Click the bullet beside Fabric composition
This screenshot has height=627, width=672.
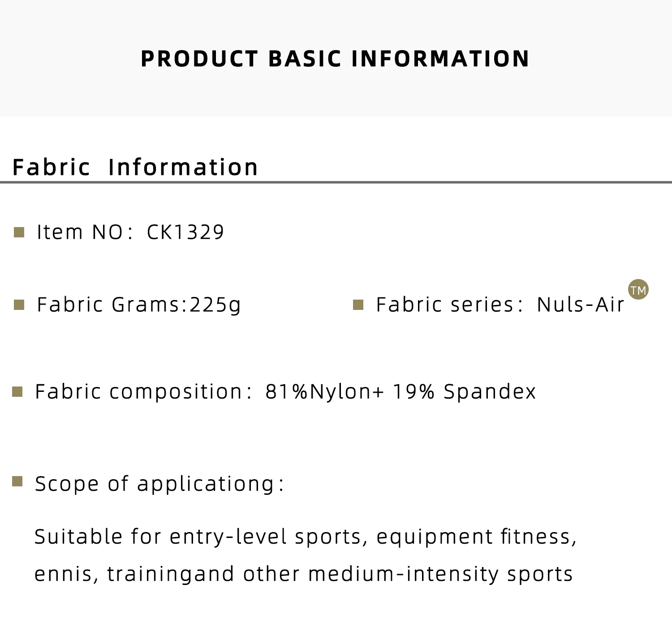click(x=17, y=392)
